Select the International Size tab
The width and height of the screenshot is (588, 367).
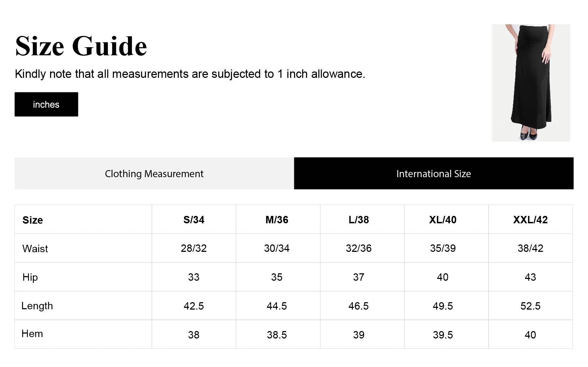(433, 174)
